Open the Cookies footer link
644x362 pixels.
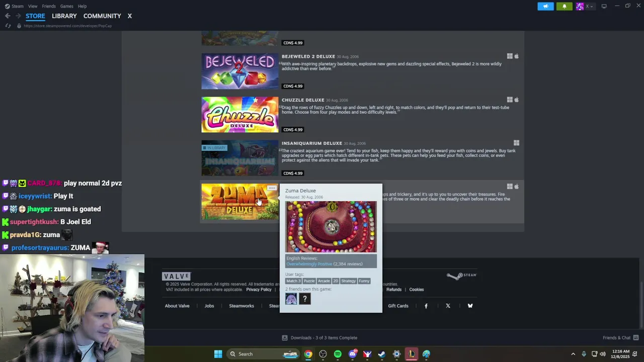click(x=417, y=290)
